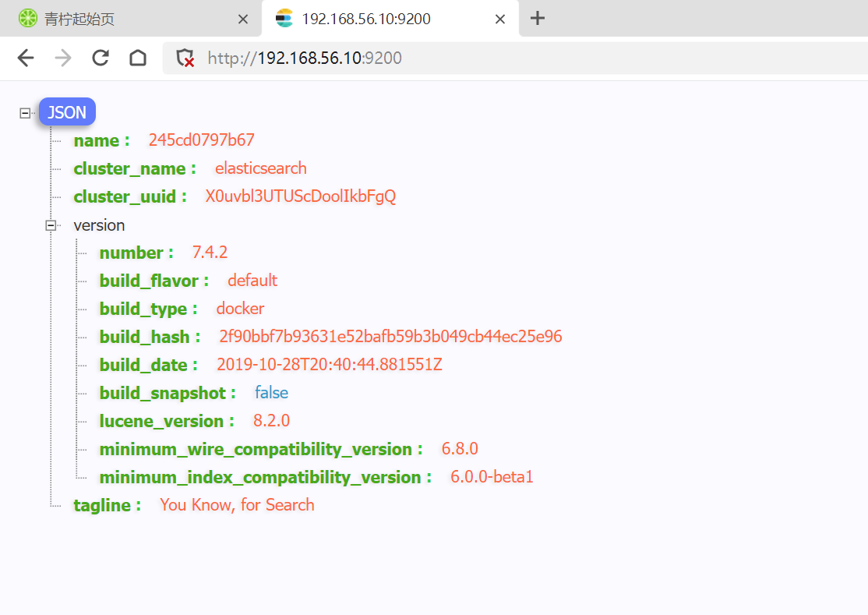This screenshot has height=615, width=868.
Task: Select the build hash value 2f90bbf7...
Action: point(390,337)
